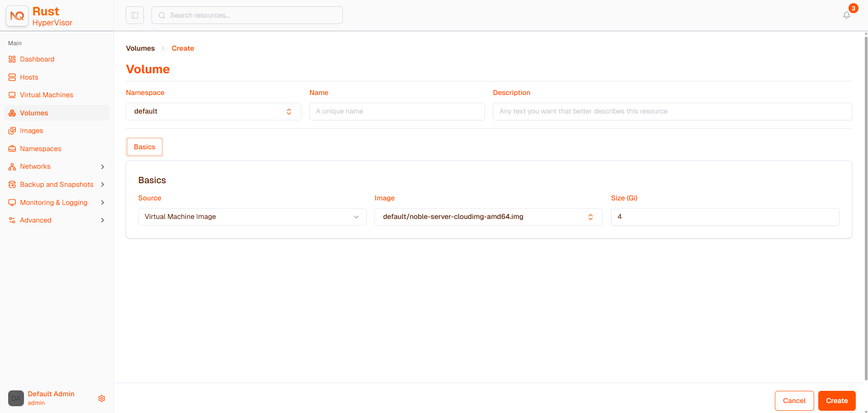Click the Size (Gi) field
This screenshot has height=413, width=868.
[x=725, y=217]
